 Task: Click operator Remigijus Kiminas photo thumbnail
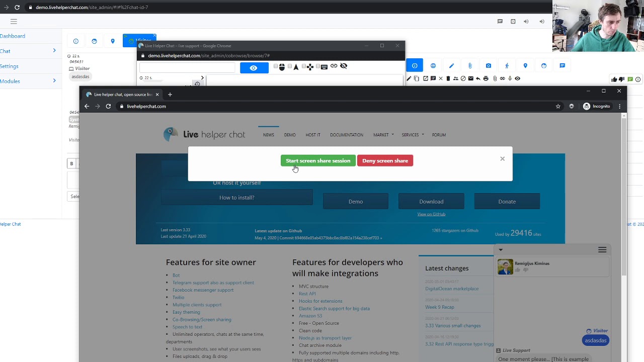(505, 266)
